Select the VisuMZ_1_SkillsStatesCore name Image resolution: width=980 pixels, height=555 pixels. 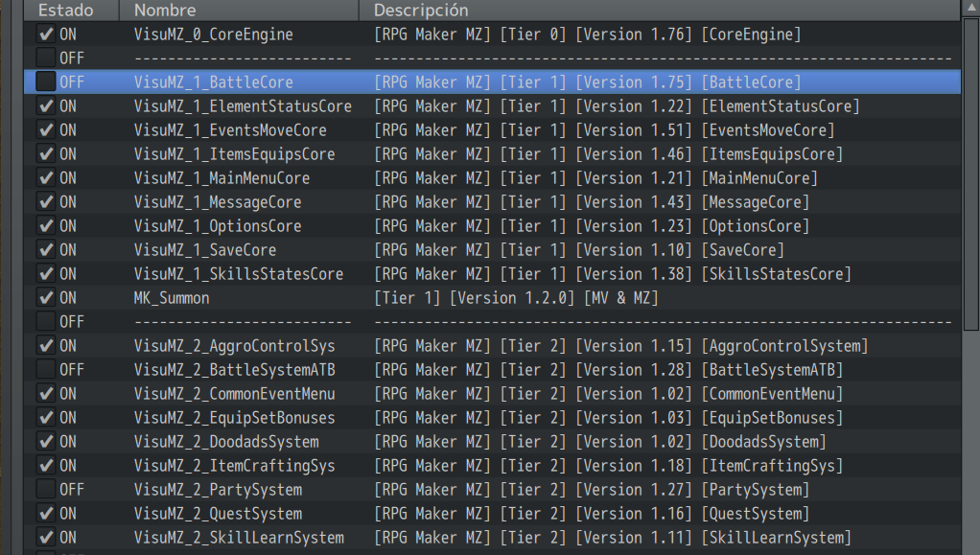[x=239, y=274]
